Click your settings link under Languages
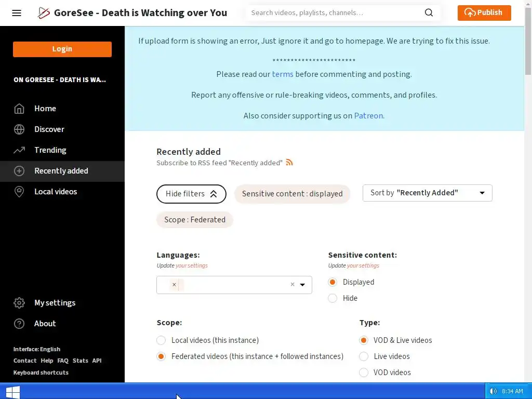 pos(191,265)
